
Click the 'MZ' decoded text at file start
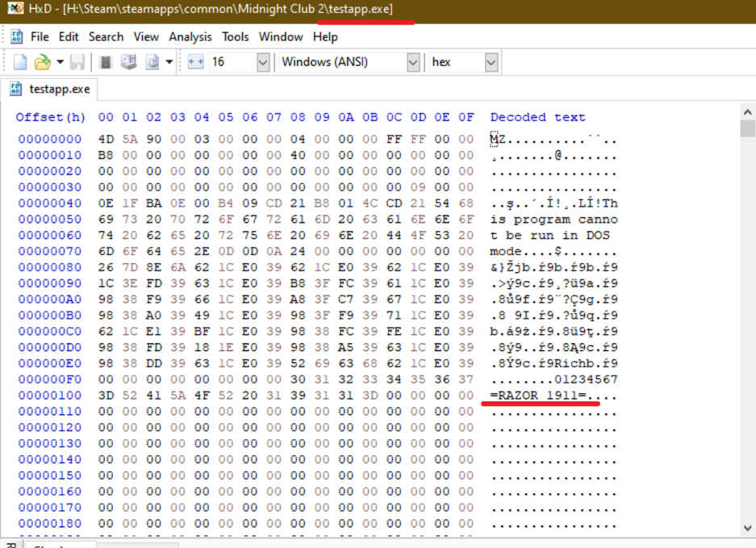point(498,140)
